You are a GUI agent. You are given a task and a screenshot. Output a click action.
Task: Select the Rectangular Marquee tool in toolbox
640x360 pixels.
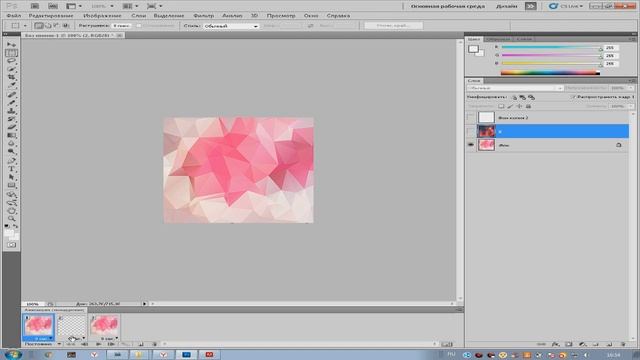[x=11, y=53]
